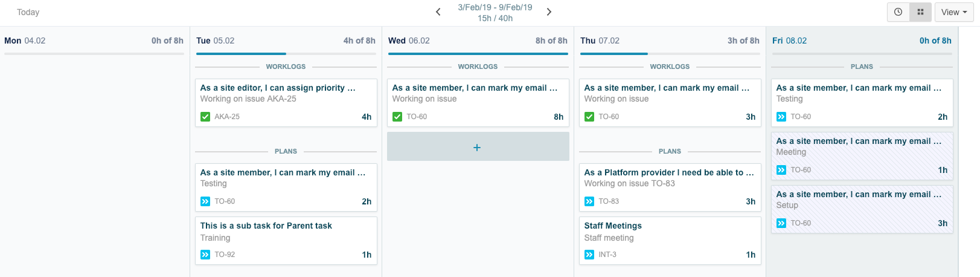Open the View dropdown menu
The image size is (980, 277).
pos(953,12)
